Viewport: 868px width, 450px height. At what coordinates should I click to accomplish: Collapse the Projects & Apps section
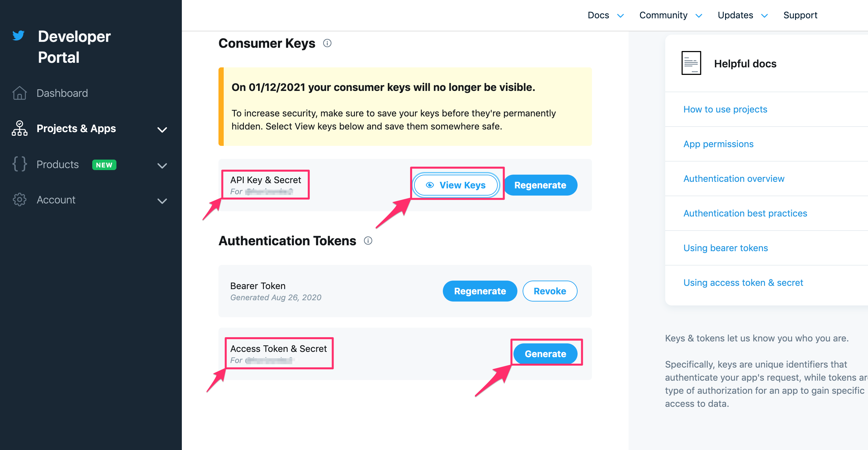tap(163, 129)
